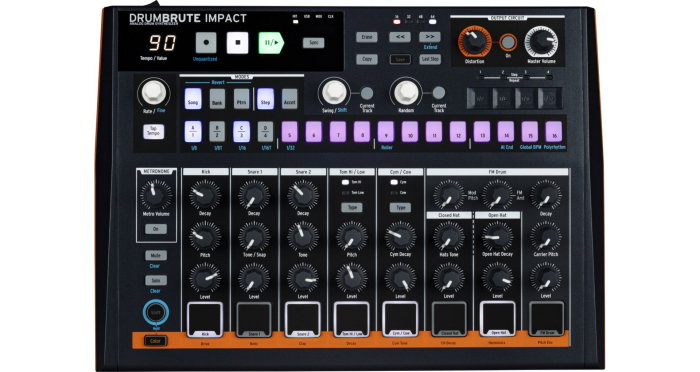
Task: Tap the green Play/Pause button
Action: coord(271,43)
